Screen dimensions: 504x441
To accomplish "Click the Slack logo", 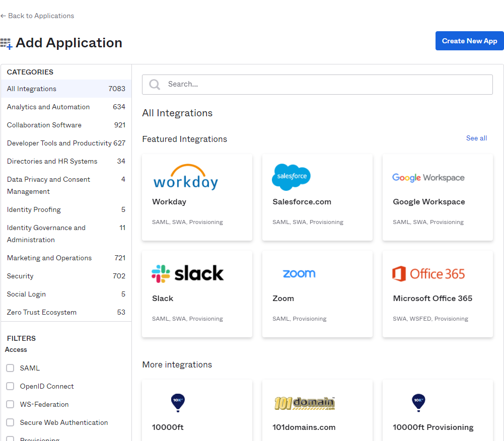I will pyautogui.click(x=188, y=273).
